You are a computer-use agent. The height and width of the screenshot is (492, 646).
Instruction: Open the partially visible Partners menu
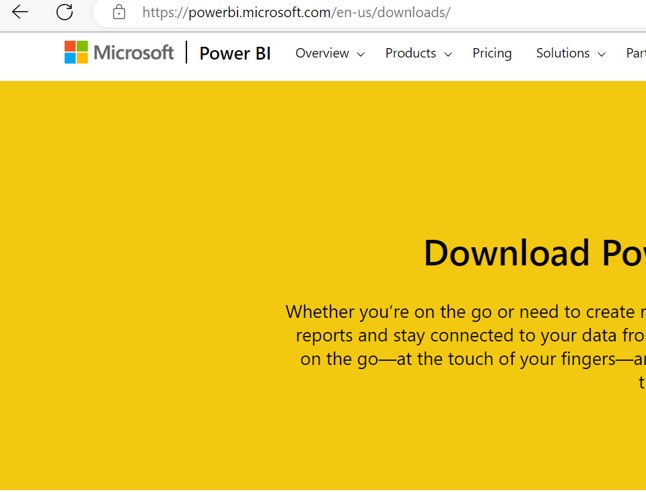[x=635, y=53]
